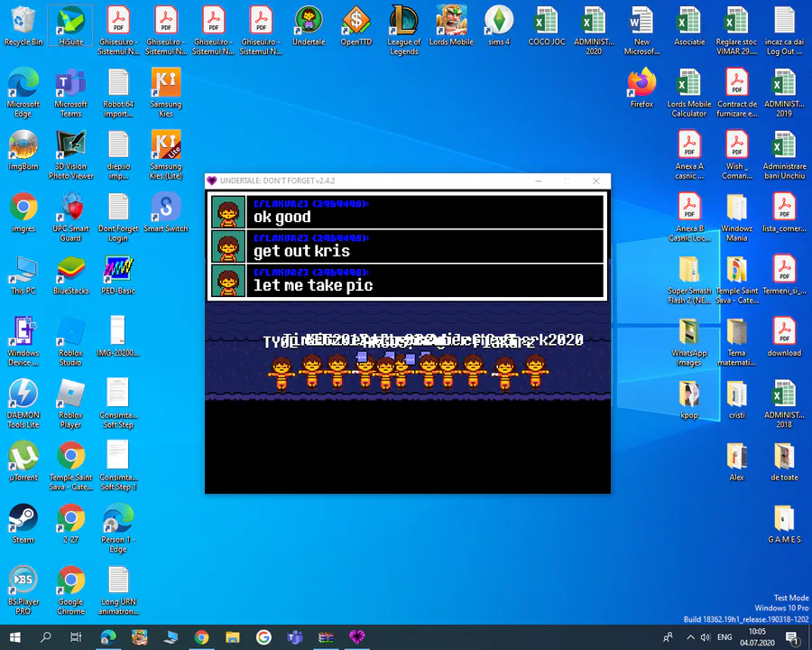
Task: Open the WhatsApp Images folder
Action: (x=689, y=341)
